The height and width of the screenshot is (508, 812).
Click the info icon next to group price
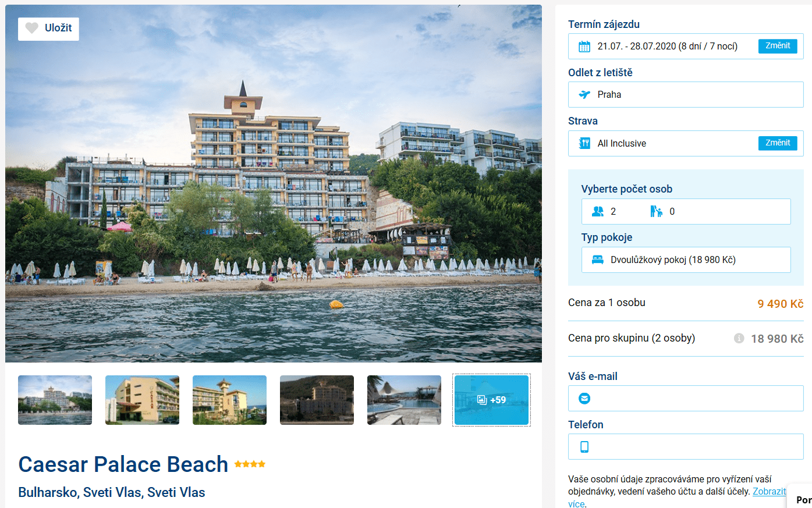click(x=739, y=338)
